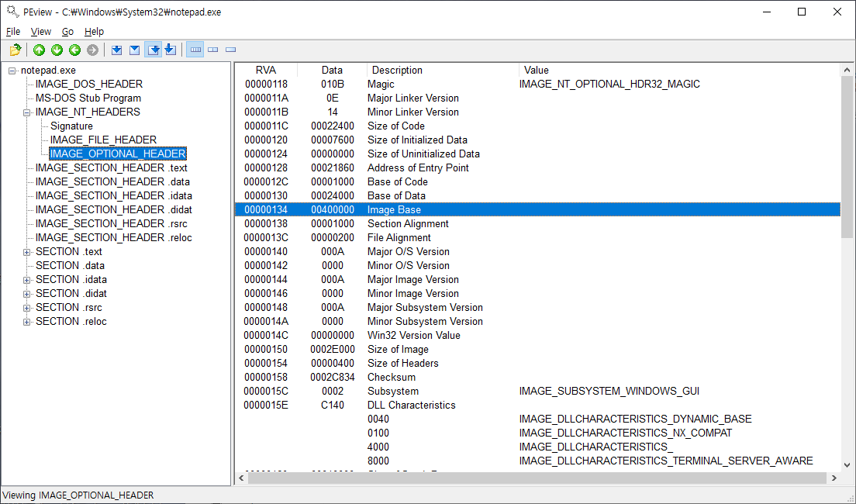
Task: Click the envelope-shaped blue triangle toolbar icon
Action: 135,50
